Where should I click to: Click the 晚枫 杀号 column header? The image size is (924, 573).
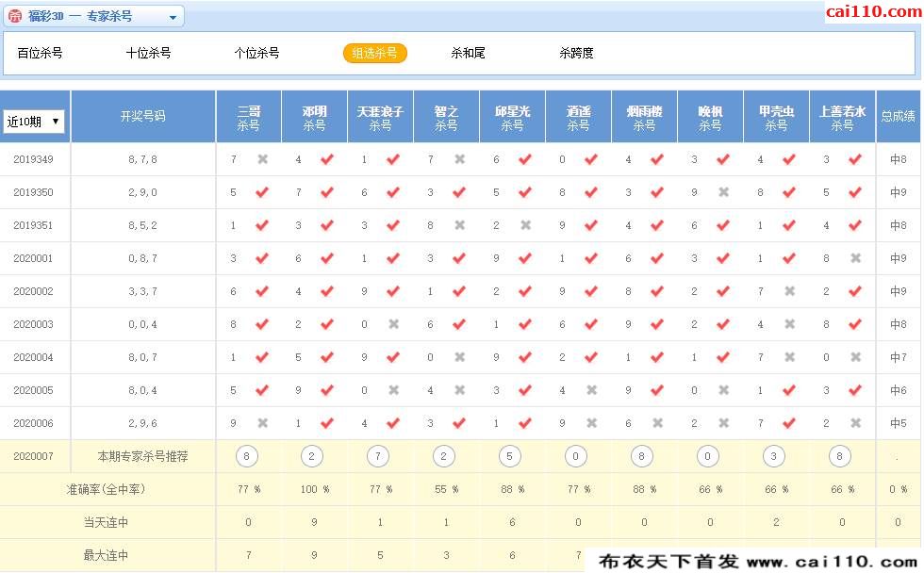point(711,117)
